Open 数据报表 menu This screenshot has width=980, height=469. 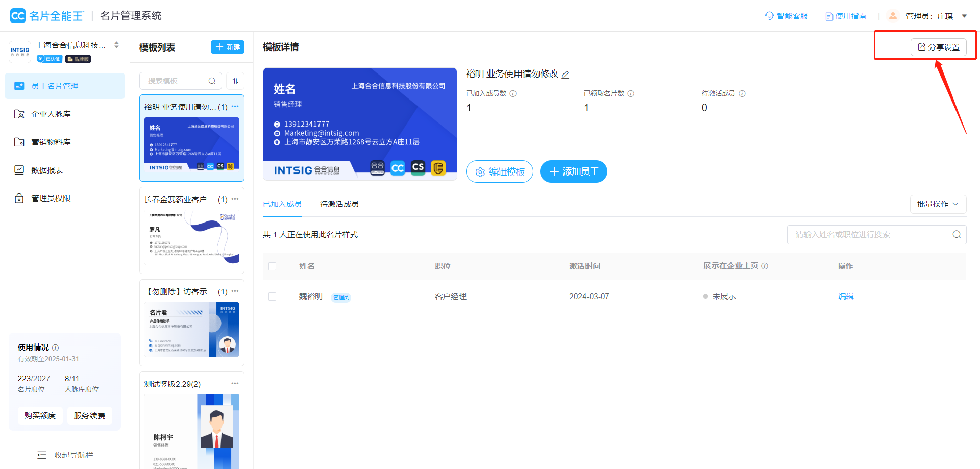pyautogui.click(x=65, y=170)
